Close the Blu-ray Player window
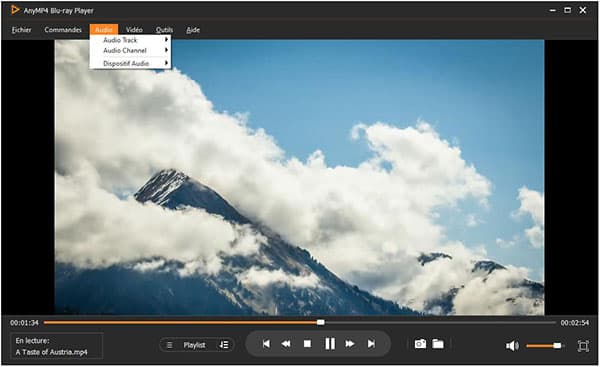600x367 pixels. (583, 10)
